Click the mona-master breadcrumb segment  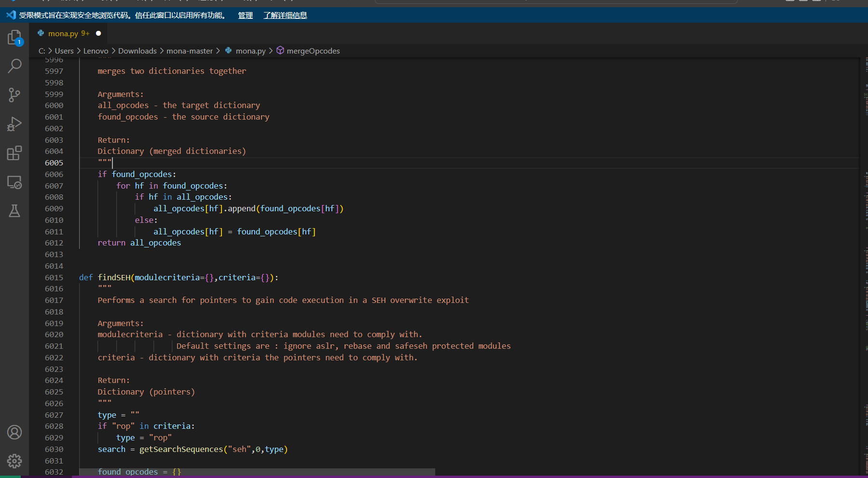pos(190,51)
